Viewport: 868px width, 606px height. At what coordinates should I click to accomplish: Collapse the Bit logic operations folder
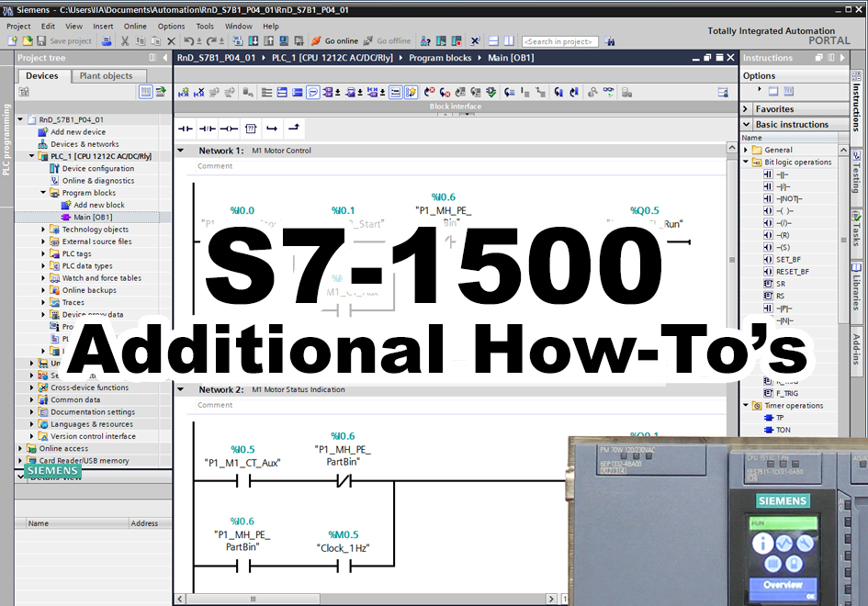(747, 163)
